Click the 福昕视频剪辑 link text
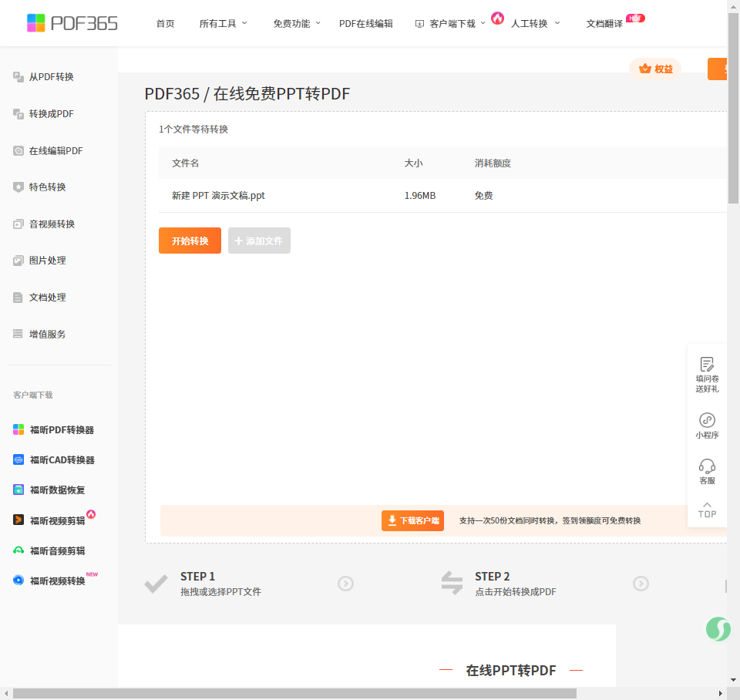This screenshot has height=700, width=740. click(x=58, y=520)
